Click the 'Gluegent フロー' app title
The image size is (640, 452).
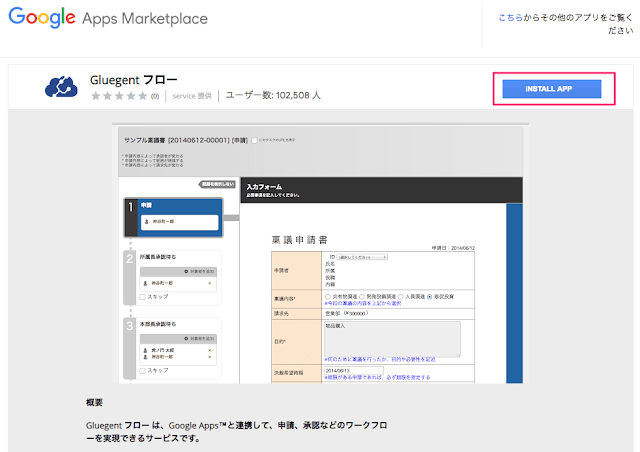[x=133, y=80]
